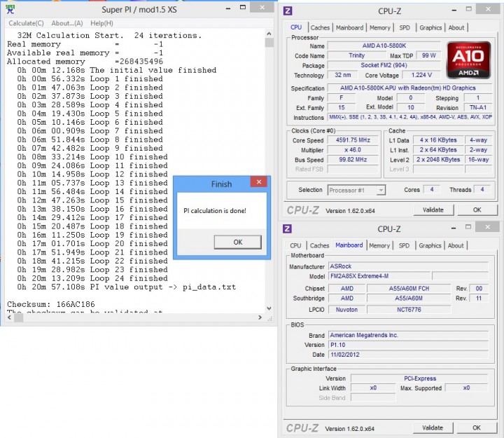Viewport: 504px width, 438px height.
Task: Confirm the Finish dialog with OK
Action: point(238,242)
